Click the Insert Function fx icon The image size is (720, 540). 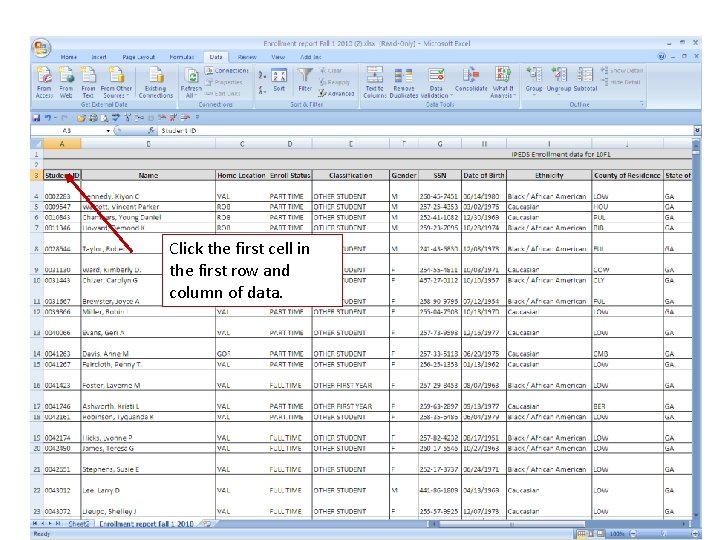[x=151, y=131]
